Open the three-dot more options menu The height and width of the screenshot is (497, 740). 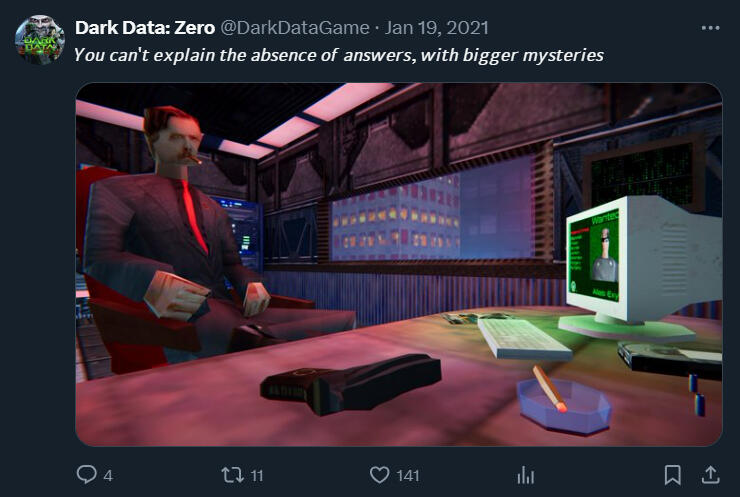[710, 28]
